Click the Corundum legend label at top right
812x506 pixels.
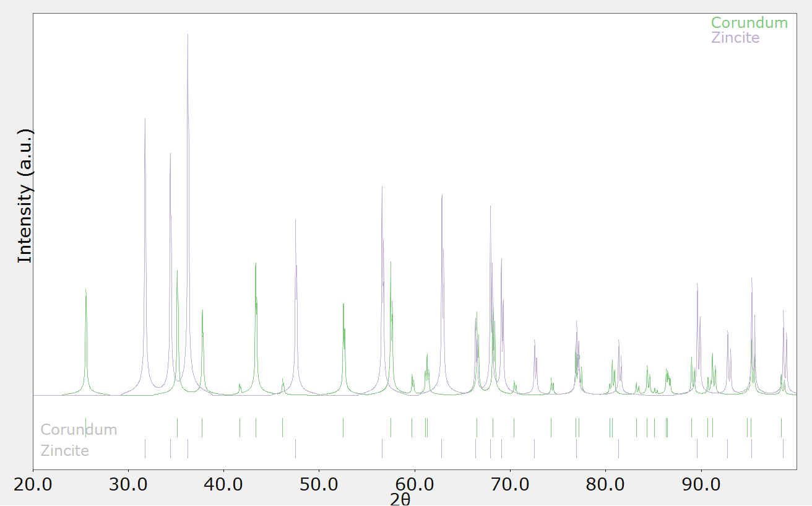(x=749, y=23)
